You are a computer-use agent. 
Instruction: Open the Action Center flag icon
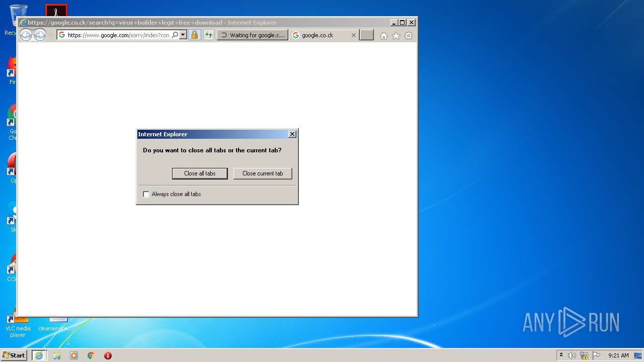[x=596, y=355]
